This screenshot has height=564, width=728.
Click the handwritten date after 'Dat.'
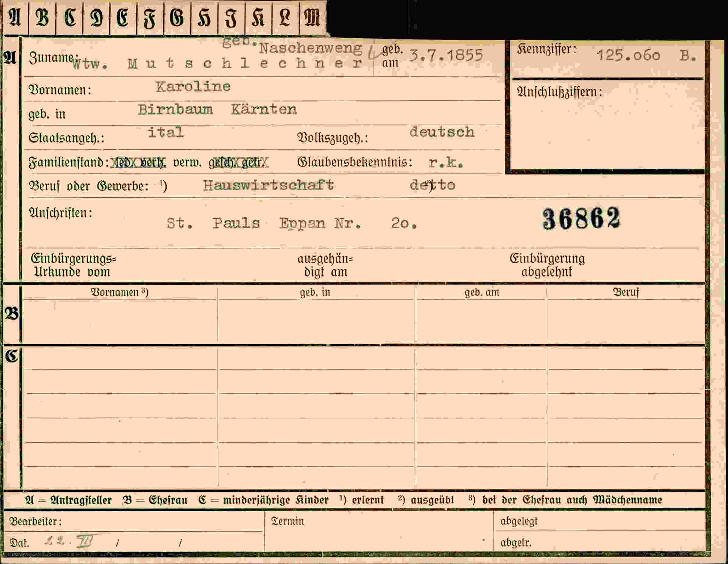[x=71, y=541]
